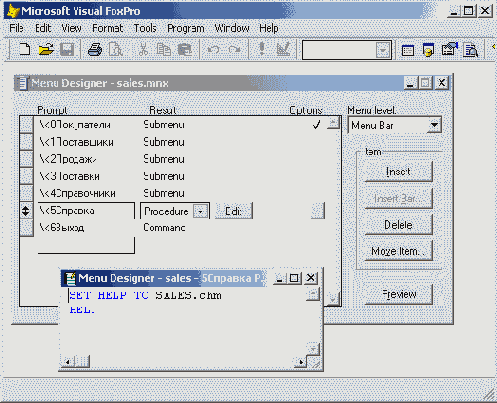The height and width of the screenshot is (403, 497).
Task: Click the Open folder toolbar icon
Action: coord(46,50)
